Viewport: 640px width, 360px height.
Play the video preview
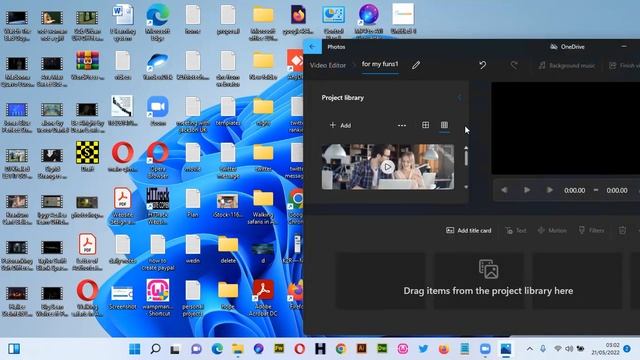[x=527, y=190]
